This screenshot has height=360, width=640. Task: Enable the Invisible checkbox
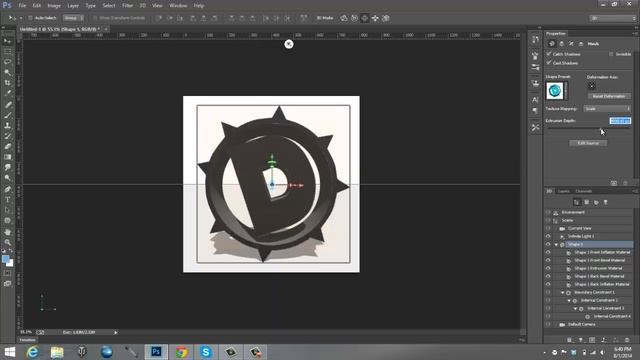(611, 54)
